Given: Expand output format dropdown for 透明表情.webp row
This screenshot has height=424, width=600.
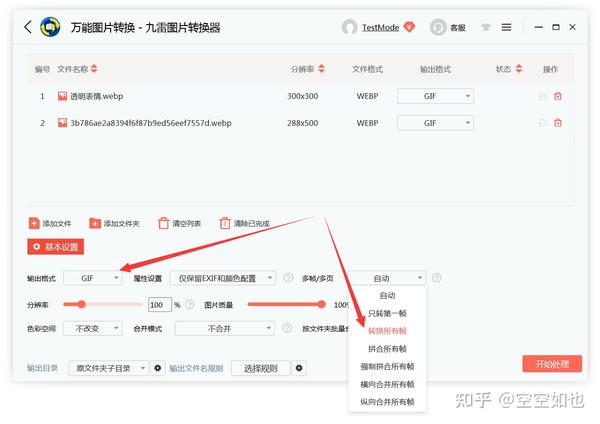Looking at the screenshot, I should click(435, 96).
